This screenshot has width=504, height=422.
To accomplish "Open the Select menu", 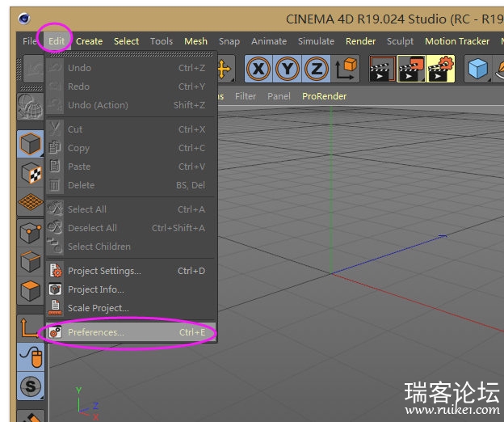I will point(126,41).
